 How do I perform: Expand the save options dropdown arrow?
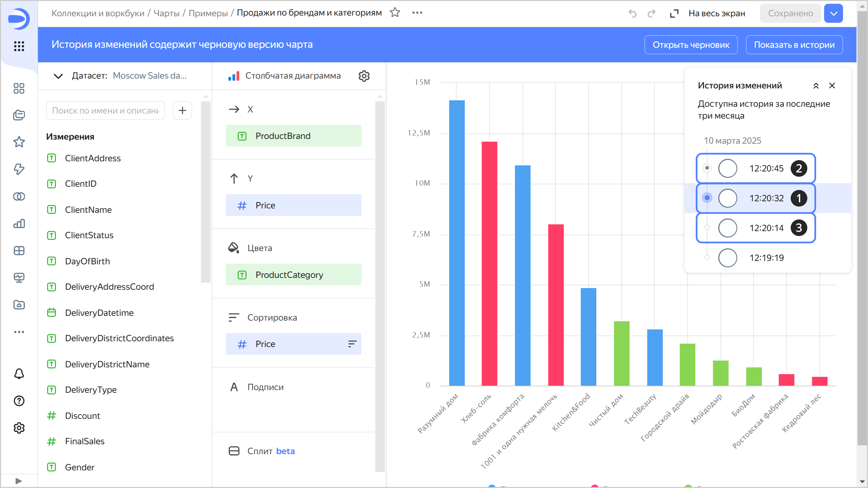point(833,14)
